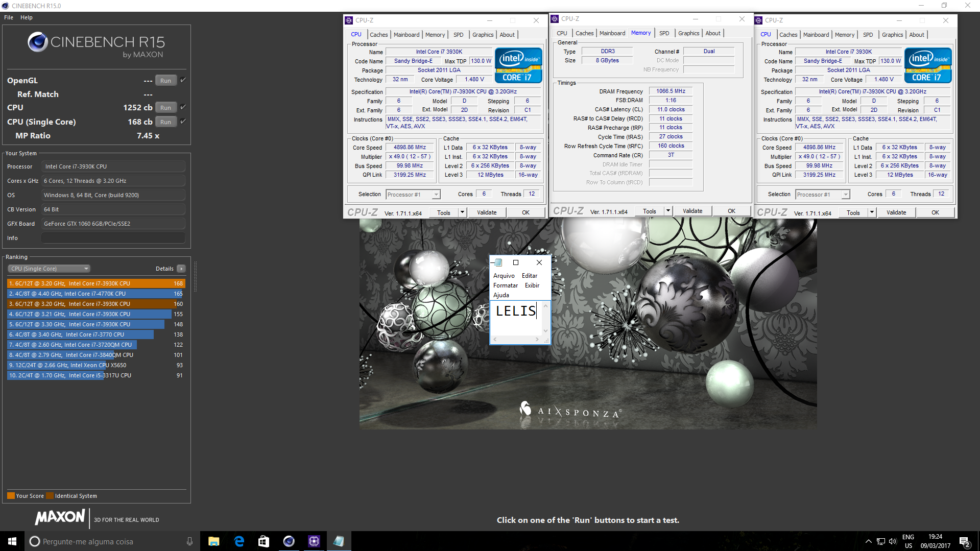
Task: Click Notepad vertical scrollbar down arrow
Action: (x=545, y=331)
